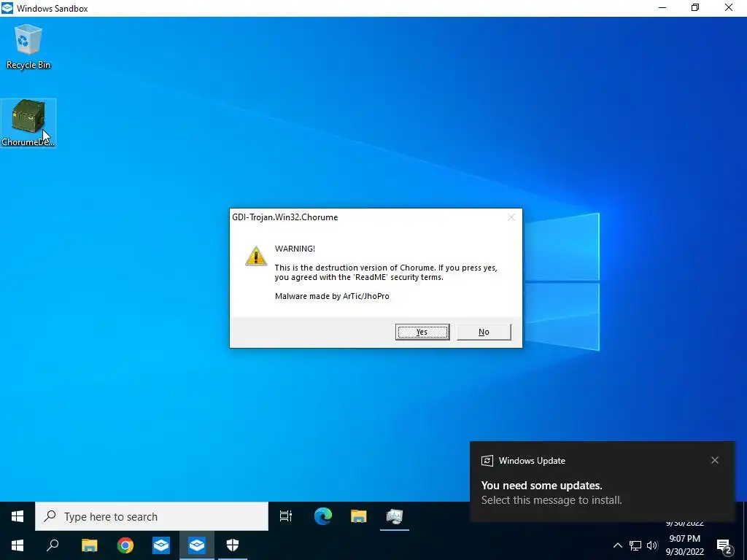747x560 pixels.
Task: Click the Windows Update notification title
Action: tap(532, 461)
